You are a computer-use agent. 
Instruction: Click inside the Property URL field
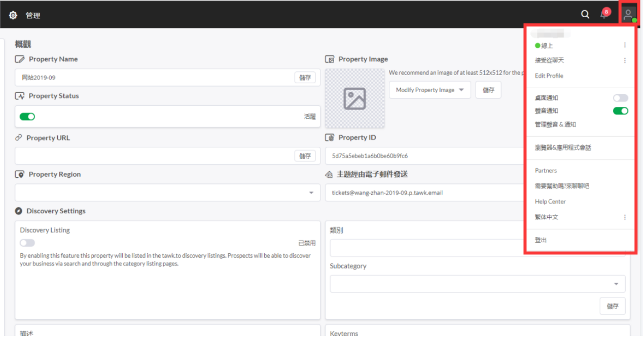click(x=152, y=156)
